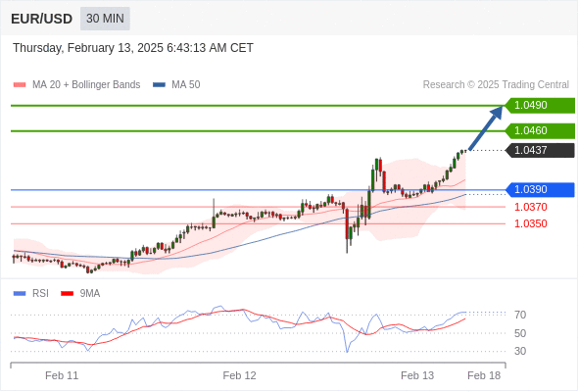Click the 1.0490 resistance price tag
This screenshot has width=578, height=392.
pos(540,106)
